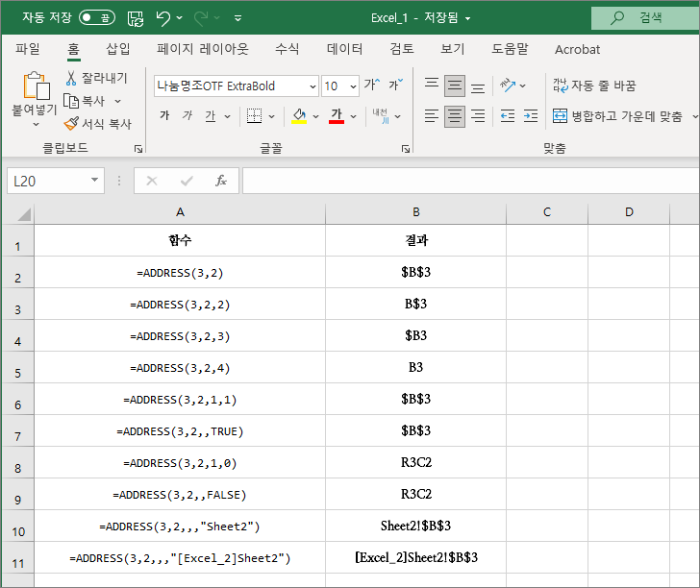Decrease font size with 가v icon
Screen dimensions: 700x588
tap(395, 85)
